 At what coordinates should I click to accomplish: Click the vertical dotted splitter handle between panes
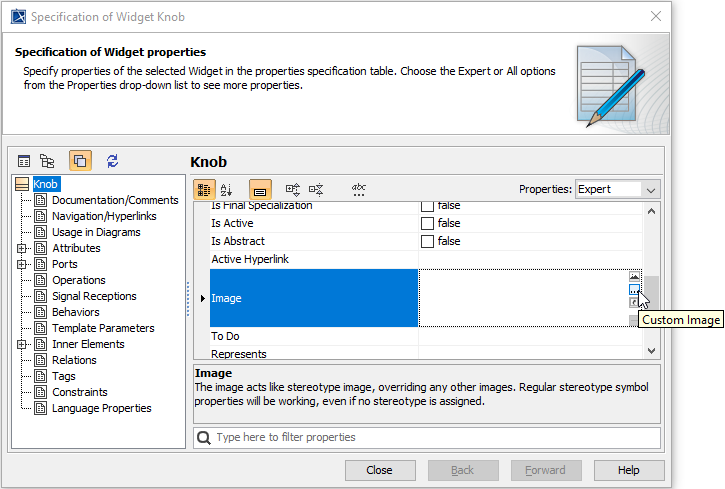pyautogui.click(x=188, y=299)
